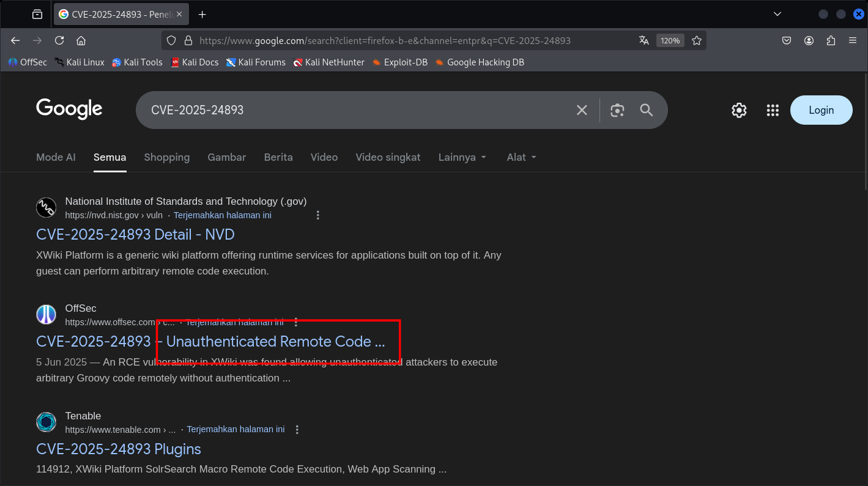Click the Google logo
Image resolution: width=868 pixels, height=486 pixels.
click(69, 109)
